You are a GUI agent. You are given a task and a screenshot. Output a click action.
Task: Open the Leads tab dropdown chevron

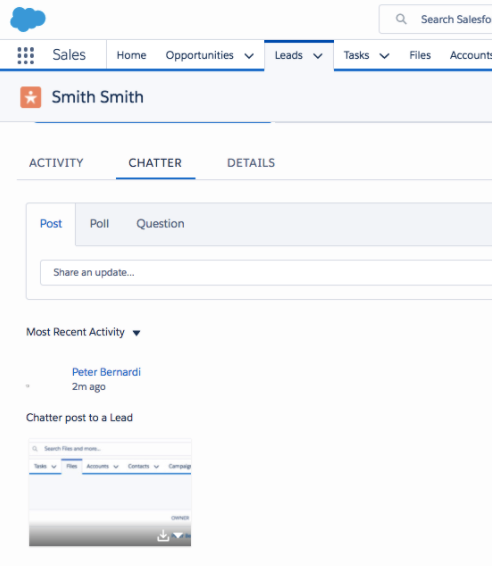coord(318,56)
